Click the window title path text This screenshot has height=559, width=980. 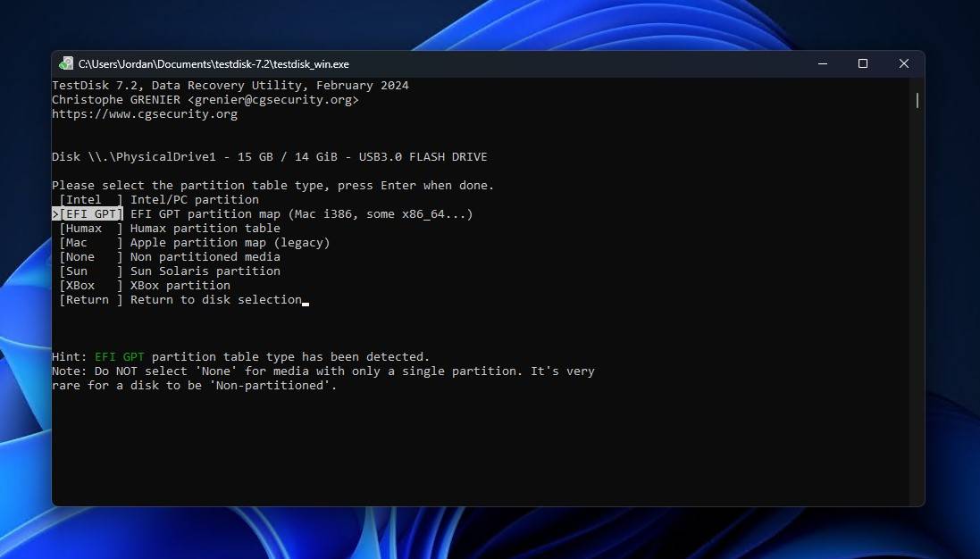point(214,64)
